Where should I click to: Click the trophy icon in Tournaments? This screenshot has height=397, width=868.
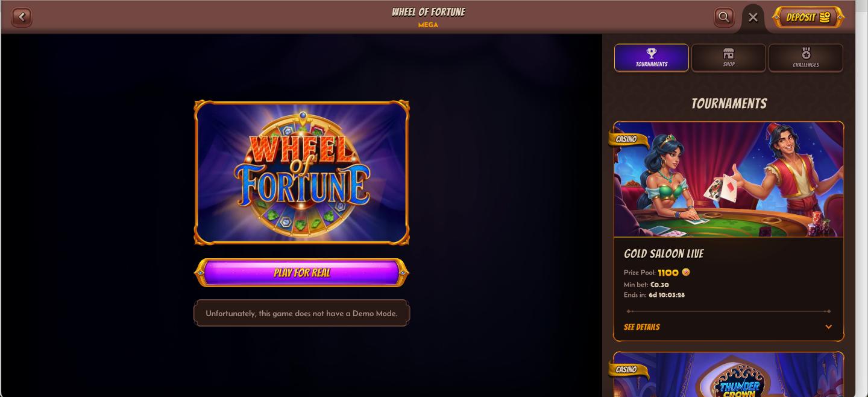coord(652,53)
